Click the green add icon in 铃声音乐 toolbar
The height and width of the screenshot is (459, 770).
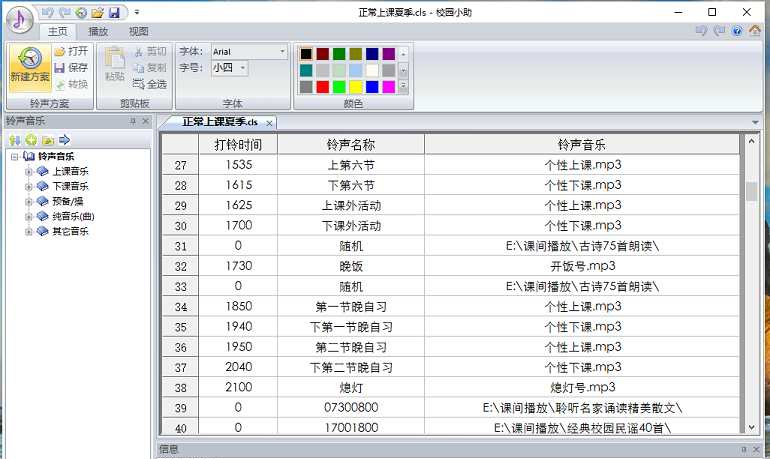(x=31, y=140)
